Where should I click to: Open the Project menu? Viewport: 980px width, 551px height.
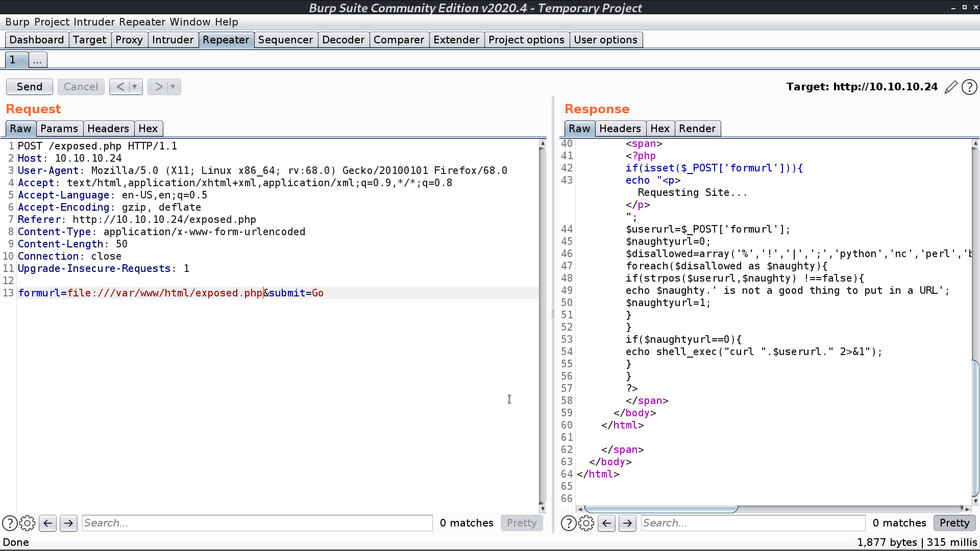pos(52,22)
